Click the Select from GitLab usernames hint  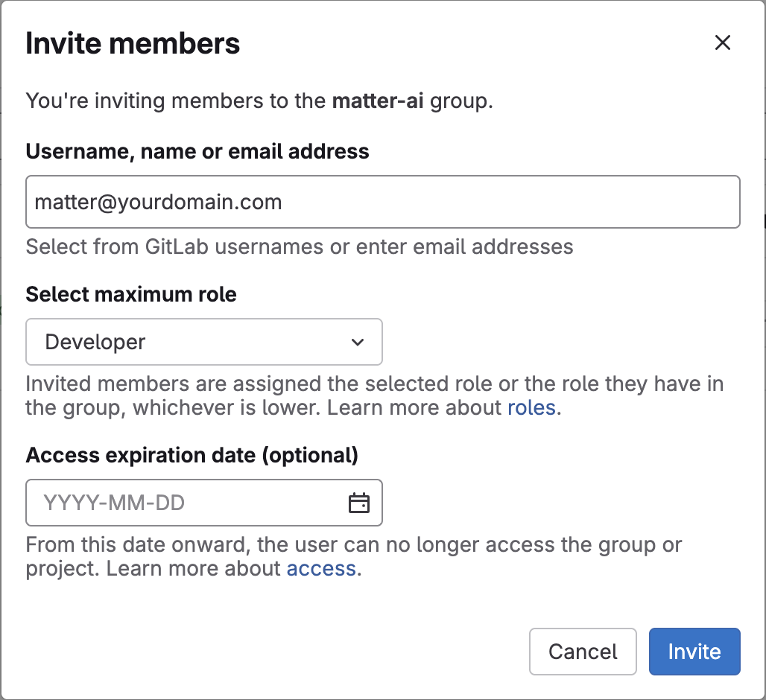click(x=300, y=247)
